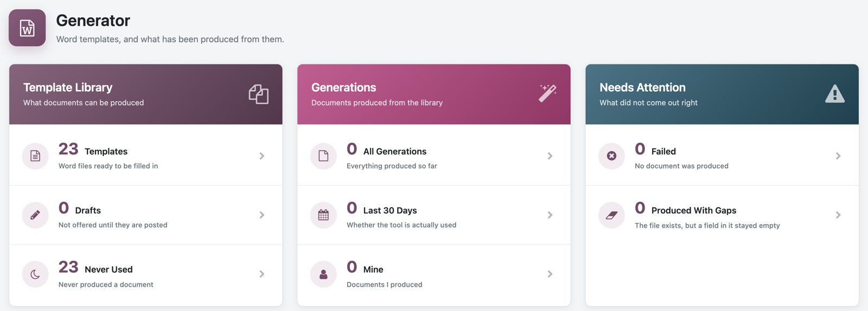Image resolution: width=868 pixels, height=311 pixels.
Task: Click the Drafts pencil icon
Action: pos(35,215)
